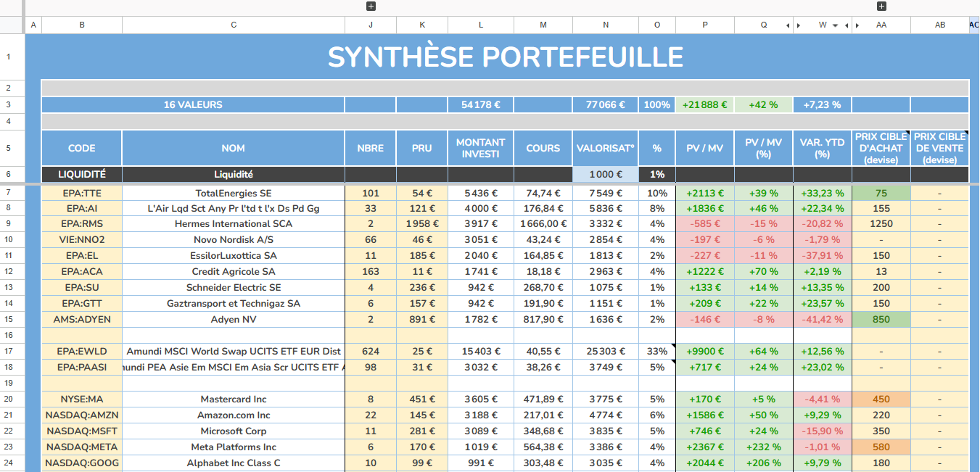Select the EPA:GTT ticker cell
The width and height of the screenshot is (980, 472).
pos(82,304)
